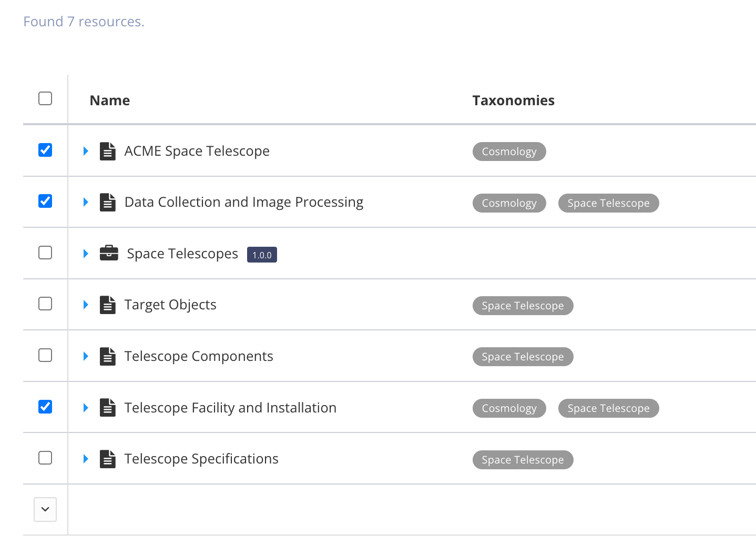Viewport: 756px width, 544px height.
Task: Click the Name column header
Action: [109, 100]
